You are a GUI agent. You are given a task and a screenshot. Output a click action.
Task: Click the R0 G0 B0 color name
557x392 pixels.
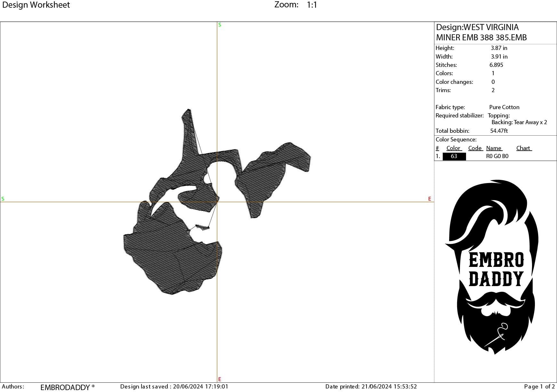(497, 156)
